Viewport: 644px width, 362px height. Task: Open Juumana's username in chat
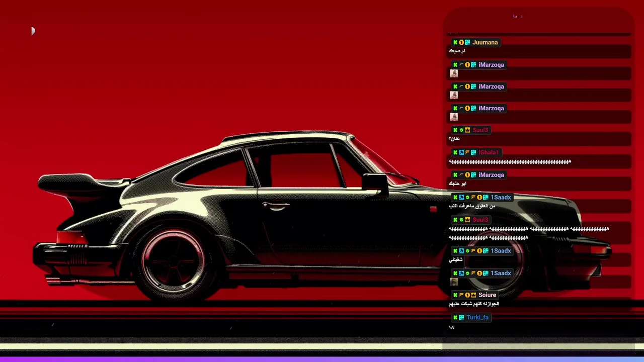click(x=485, y=43)
